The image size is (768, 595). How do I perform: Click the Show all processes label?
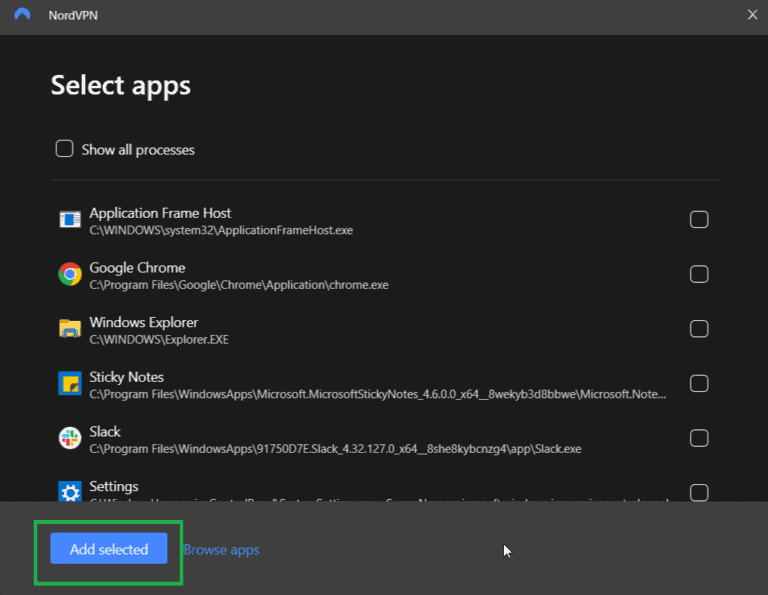point(138,150)
